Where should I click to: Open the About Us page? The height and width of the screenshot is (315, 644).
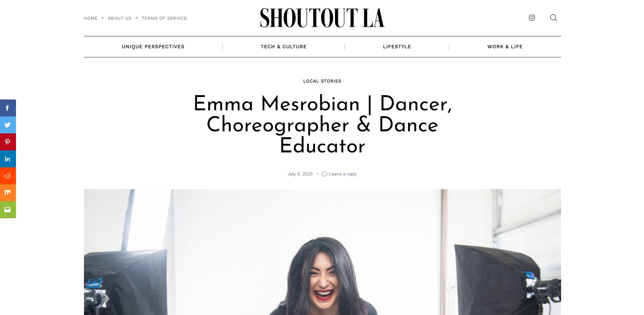pyautogui.click(x=120, y=18)
